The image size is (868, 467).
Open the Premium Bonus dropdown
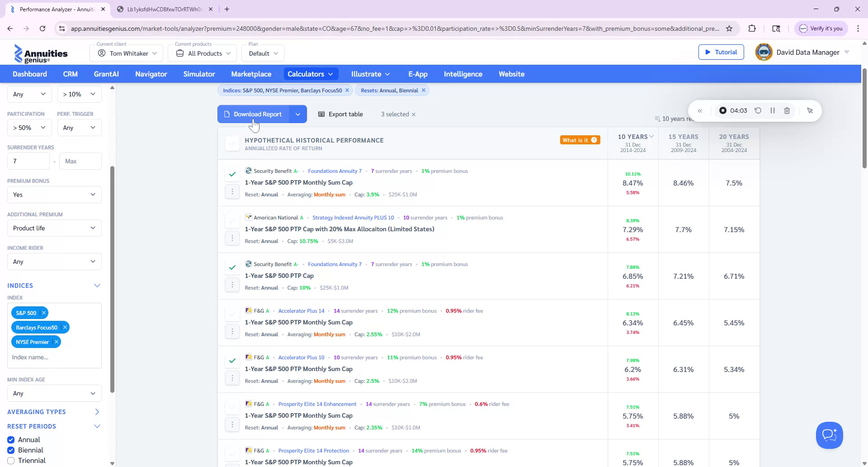click(54, 195)
